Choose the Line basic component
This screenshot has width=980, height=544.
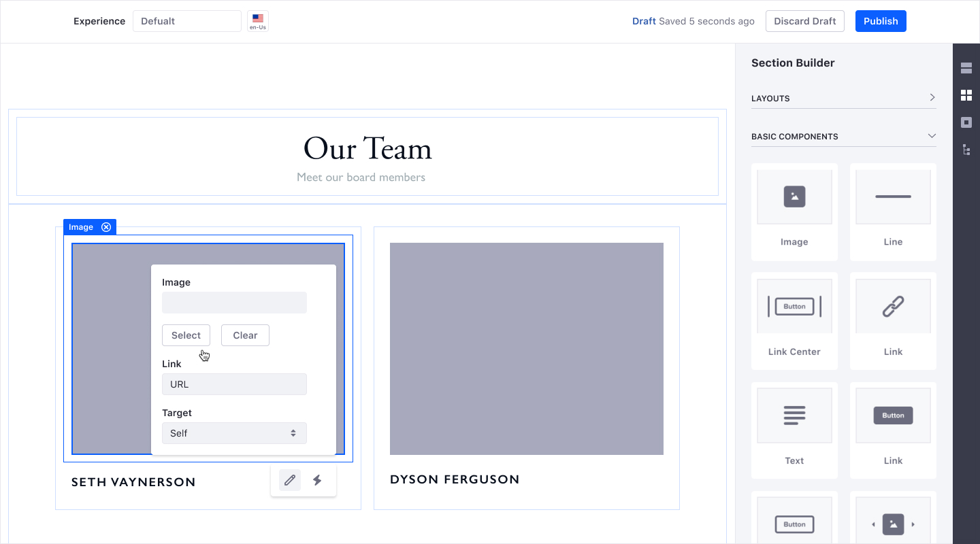coord(893,211)
